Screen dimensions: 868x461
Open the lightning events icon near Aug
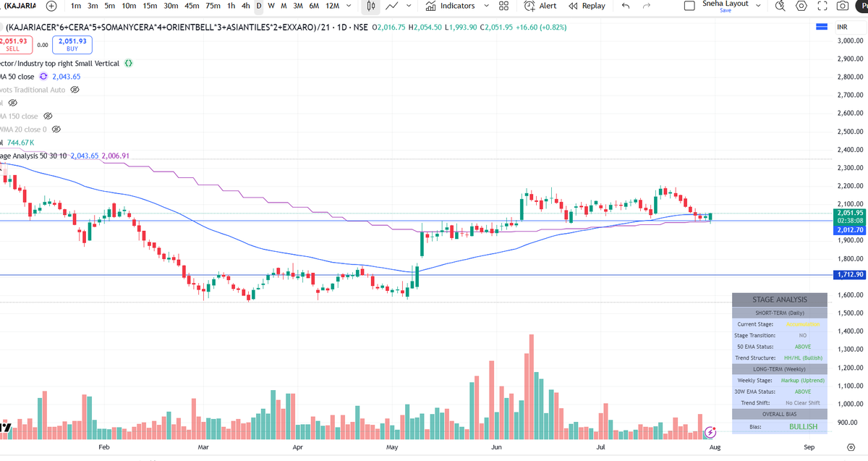(x=710, y=432)
